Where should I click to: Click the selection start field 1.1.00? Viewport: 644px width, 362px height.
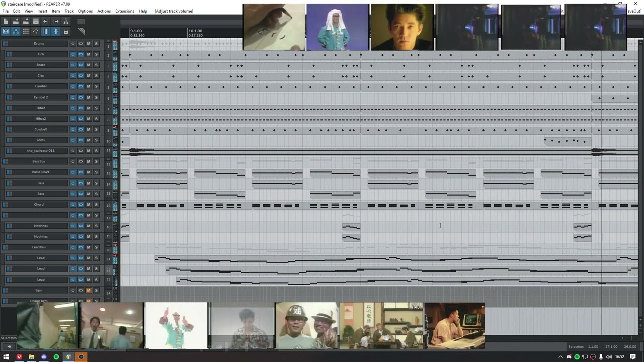click(593, 347)
